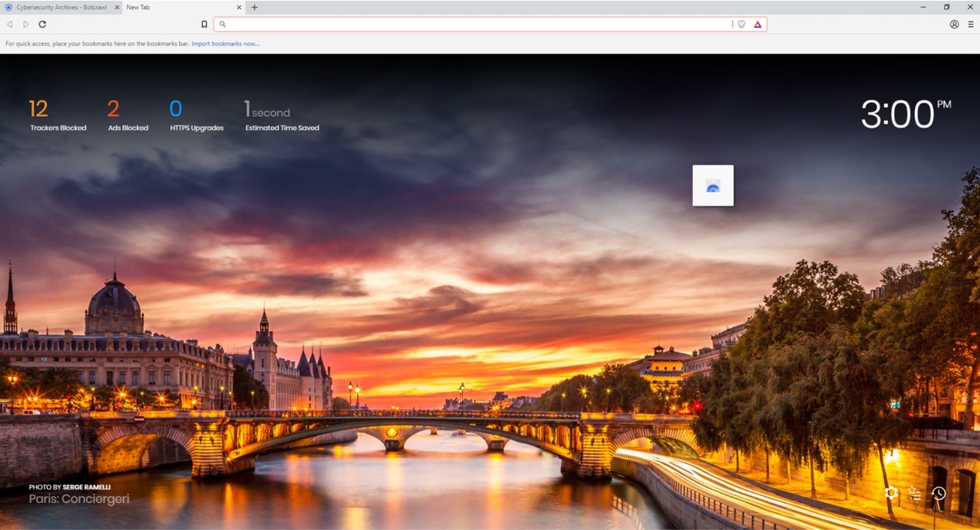
Task: Bookmark this page with the bookmark icon
Action: pos(204,24)
